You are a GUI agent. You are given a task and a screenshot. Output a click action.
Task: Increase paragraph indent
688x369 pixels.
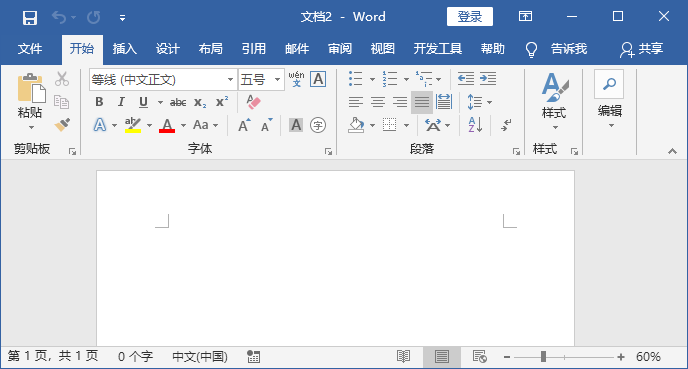pos(487,79)
